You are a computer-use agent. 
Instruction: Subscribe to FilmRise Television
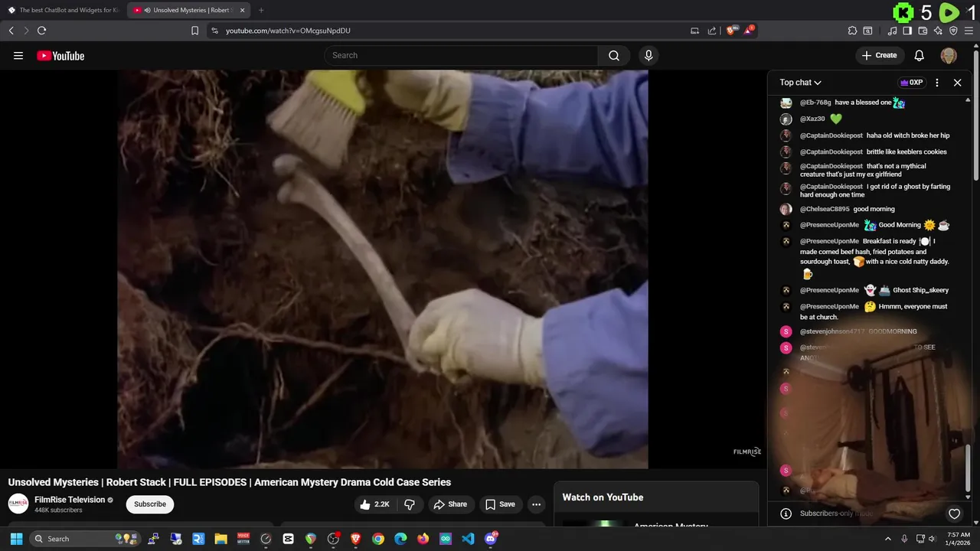[x=150, y=504]
